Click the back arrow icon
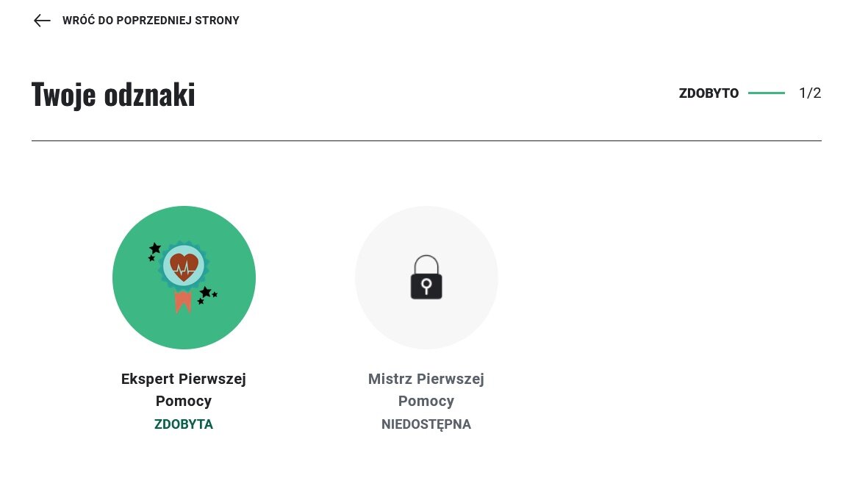This screenshot has width=868, height=481. click(x=42, y=21)
